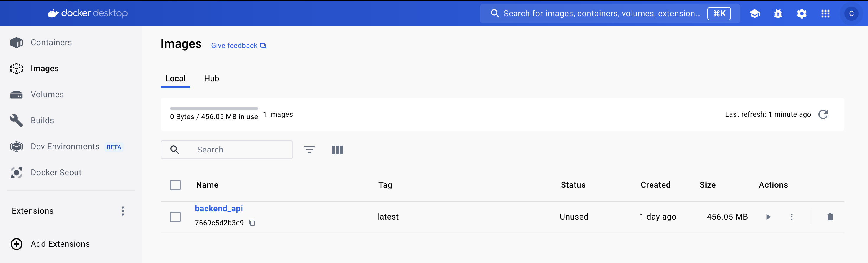Open the Learning Center graduation-cap icon

pyautogui.click(x=754, y=14)
